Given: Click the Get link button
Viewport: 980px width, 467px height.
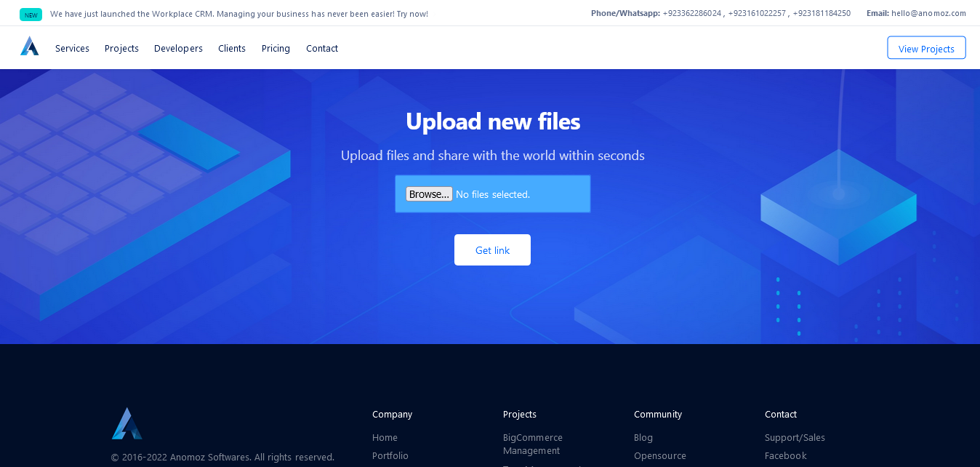Looking at the screenshot, I should [x=492, y=250].
